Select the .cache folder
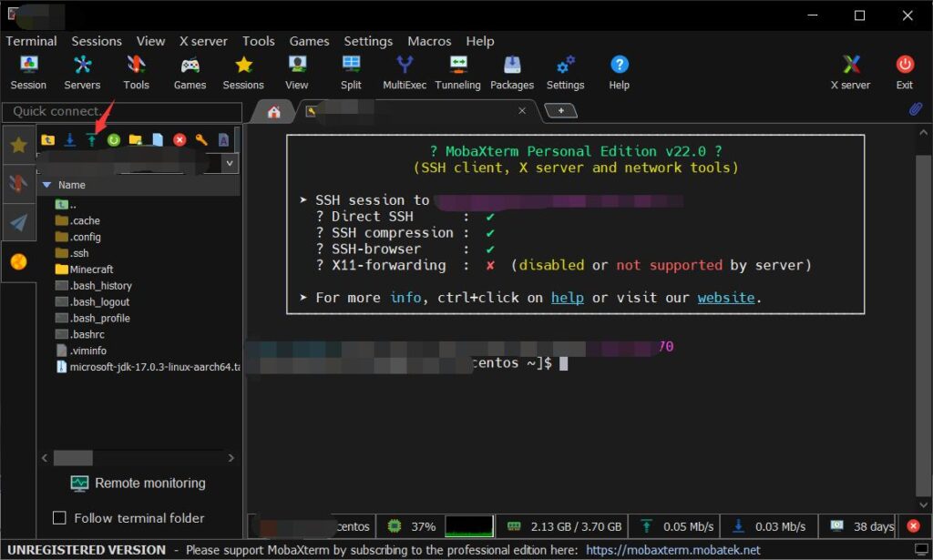Viewport: 933px width, 560px height. pos(77,220)
